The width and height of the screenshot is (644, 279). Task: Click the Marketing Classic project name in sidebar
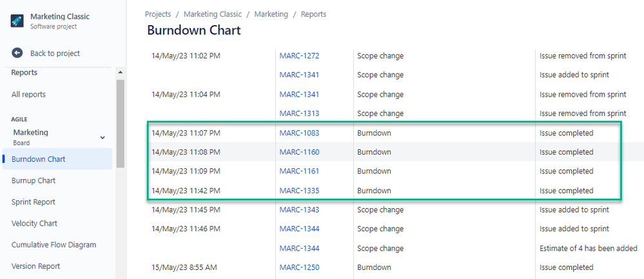(x=60, y=17)
